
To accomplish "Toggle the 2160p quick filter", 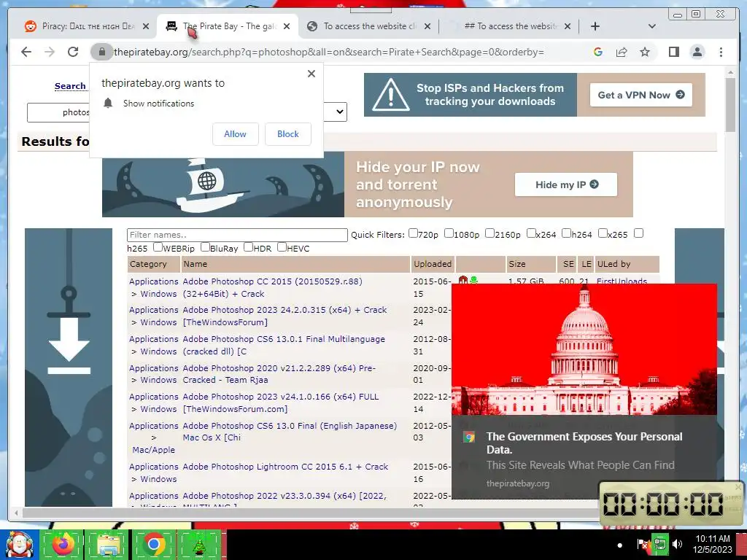I will (489, 233).
